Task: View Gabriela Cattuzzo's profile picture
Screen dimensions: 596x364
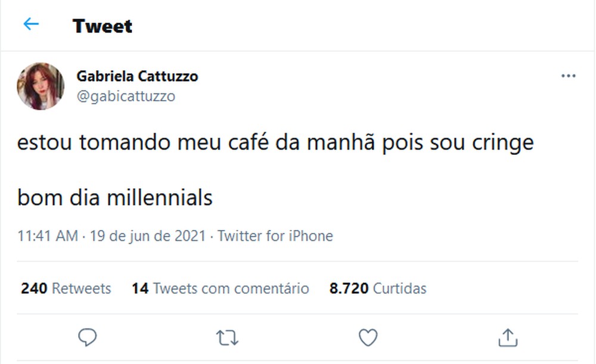Action: 41,86
